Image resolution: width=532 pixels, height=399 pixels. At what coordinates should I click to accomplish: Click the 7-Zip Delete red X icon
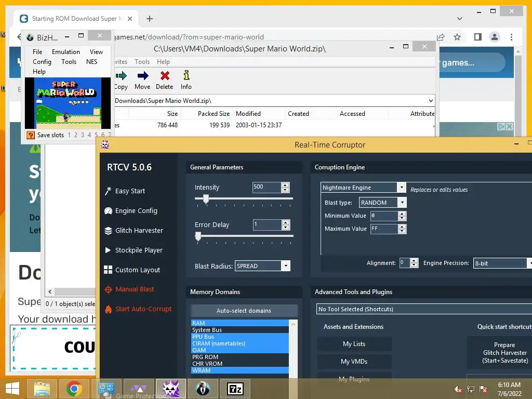(x=165, y=76)
